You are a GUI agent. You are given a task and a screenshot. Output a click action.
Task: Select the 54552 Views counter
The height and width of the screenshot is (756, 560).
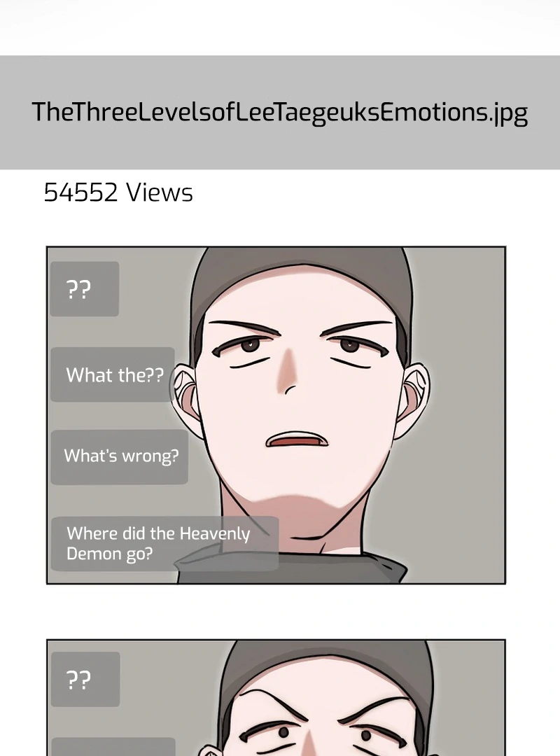pos(118,192)
